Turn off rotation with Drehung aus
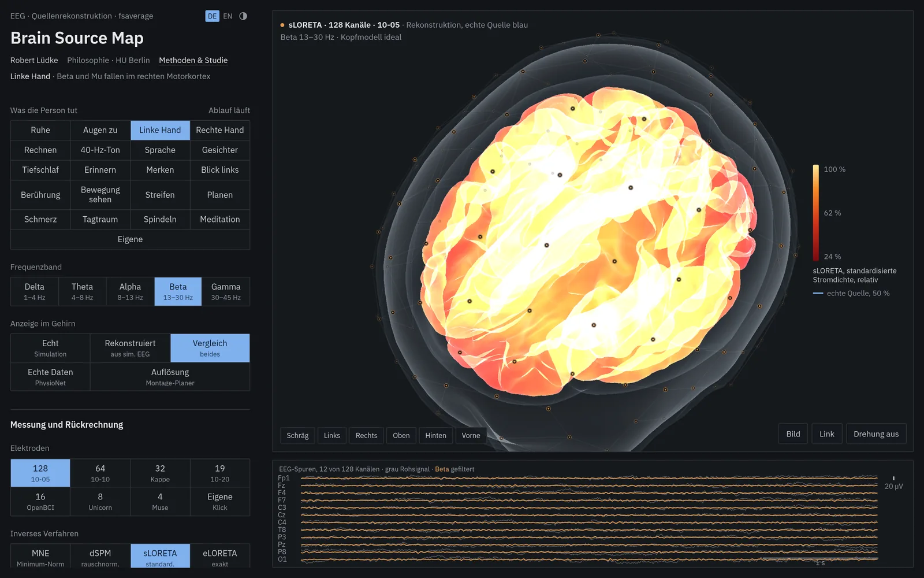 876,434
